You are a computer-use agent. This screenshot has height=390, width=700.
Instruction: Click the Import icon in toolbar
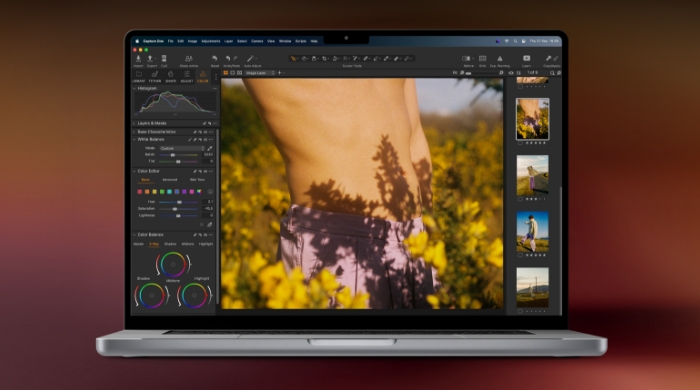138,58
